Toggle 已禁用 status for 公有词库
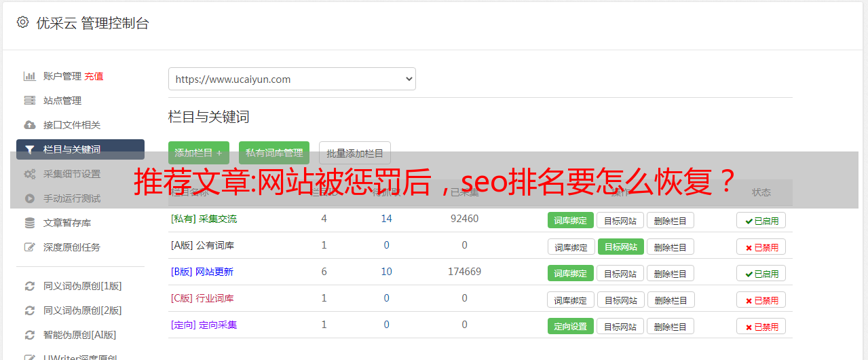This screenshot has height=360, width=868. click(761, 247)
